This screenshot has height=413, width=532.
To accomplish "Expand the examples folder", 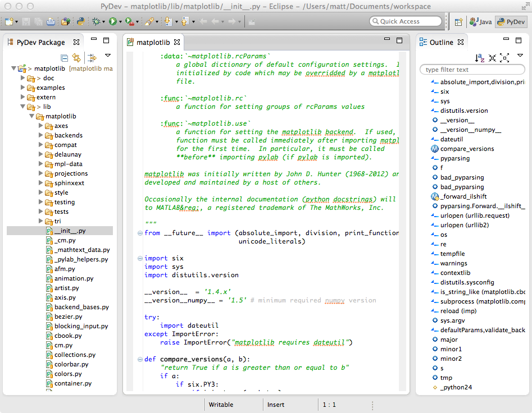I will coord(22,88).
